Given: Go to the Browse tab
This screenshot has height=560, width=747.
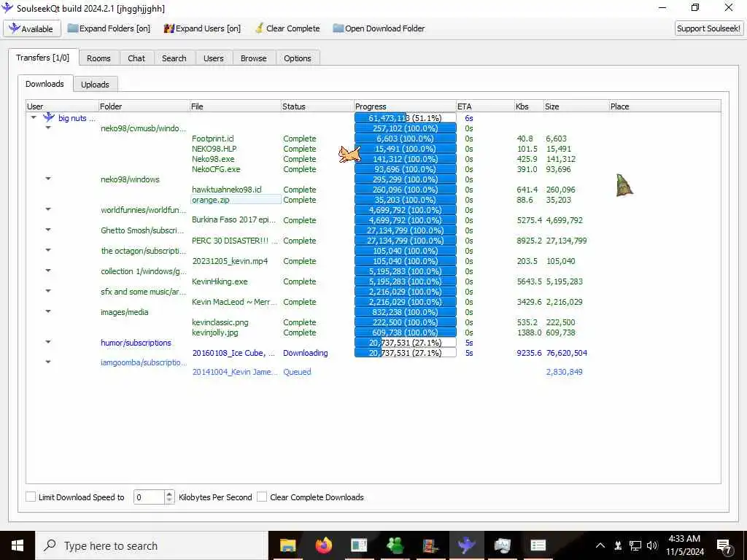Looking at the screenshot, I should (x=253, y=58).
